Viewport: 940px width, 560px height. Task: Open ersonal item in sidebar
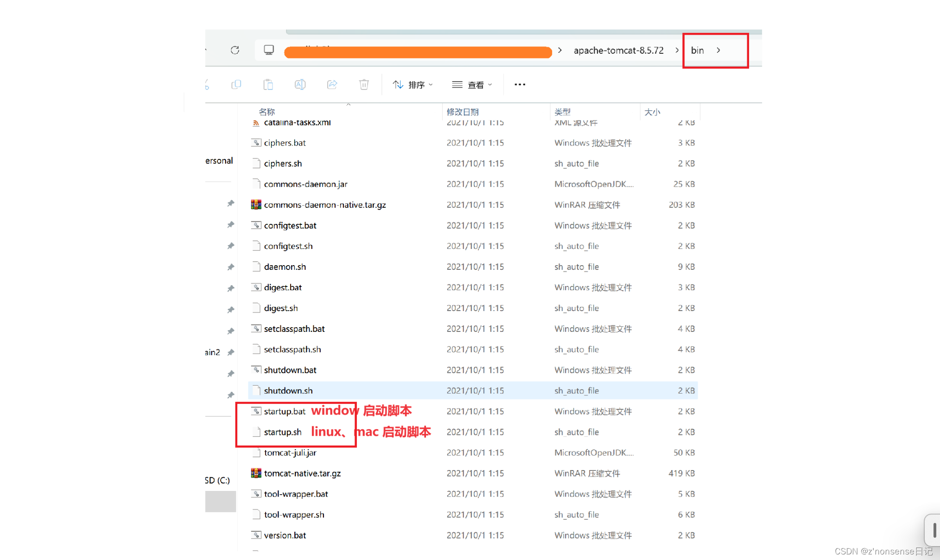(x=219, y=160)
